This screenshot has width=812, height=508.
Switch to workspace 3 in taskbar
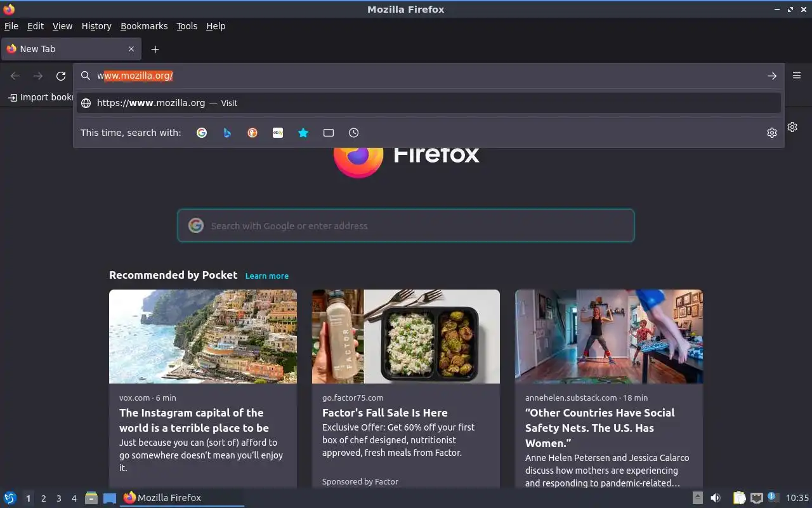pyautogui.click(x=58, y=498)
